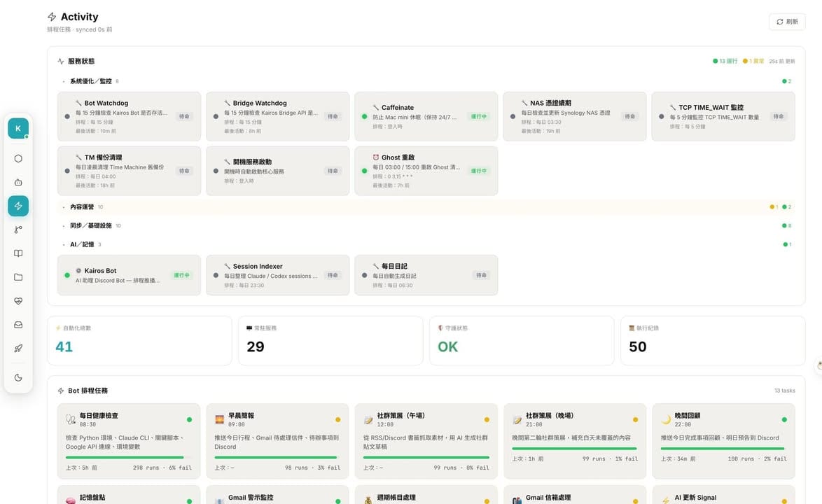The width and height of the screenshot is (822, 504).
Task: Click the wrench icon on Bridge Watchdog card
Action: pyautogui.click(x=228, y=103)
